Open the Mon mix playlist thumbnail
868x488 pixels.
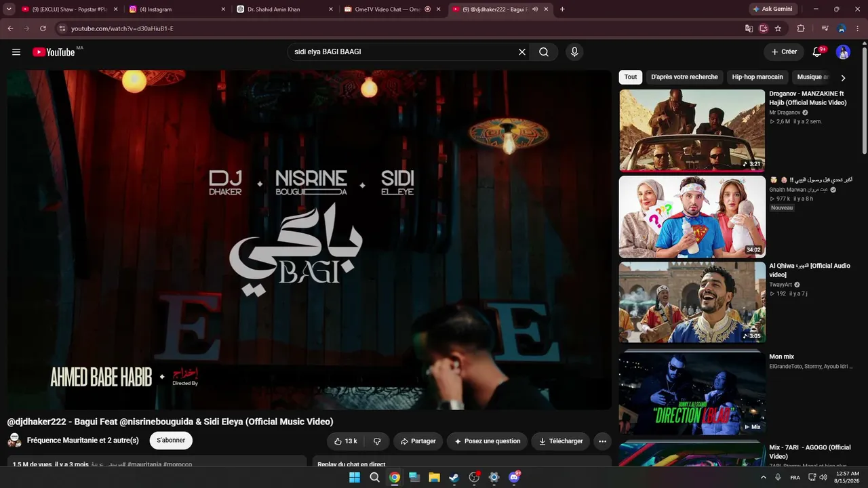pos(692,393)
